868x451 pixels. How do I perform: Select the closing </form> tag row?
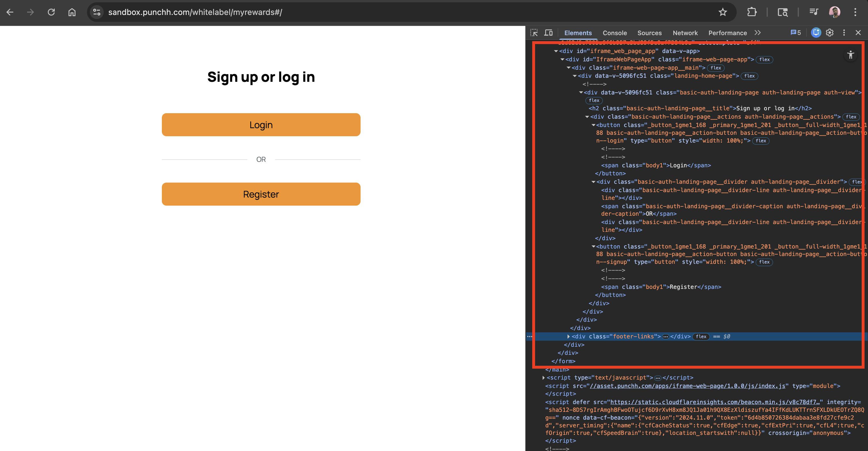[x=563, y=361]
